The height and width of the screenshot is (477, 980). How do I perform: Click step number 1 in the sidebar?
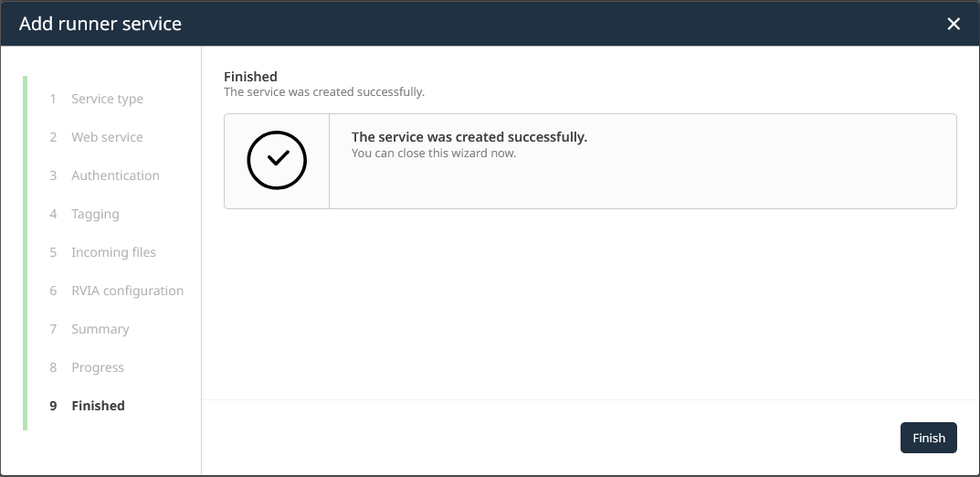click(x=53, y=99)
